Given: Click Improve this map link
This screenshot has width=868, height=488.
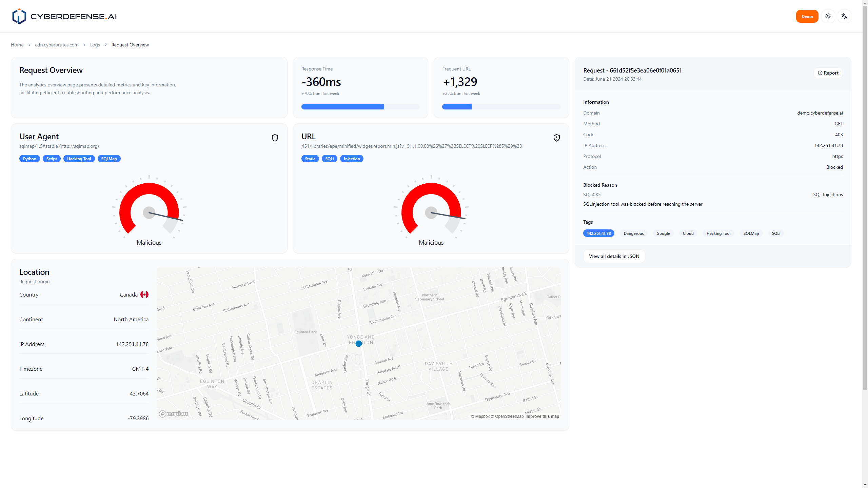Looking at the screenshot, I should (x=542, y=416).
